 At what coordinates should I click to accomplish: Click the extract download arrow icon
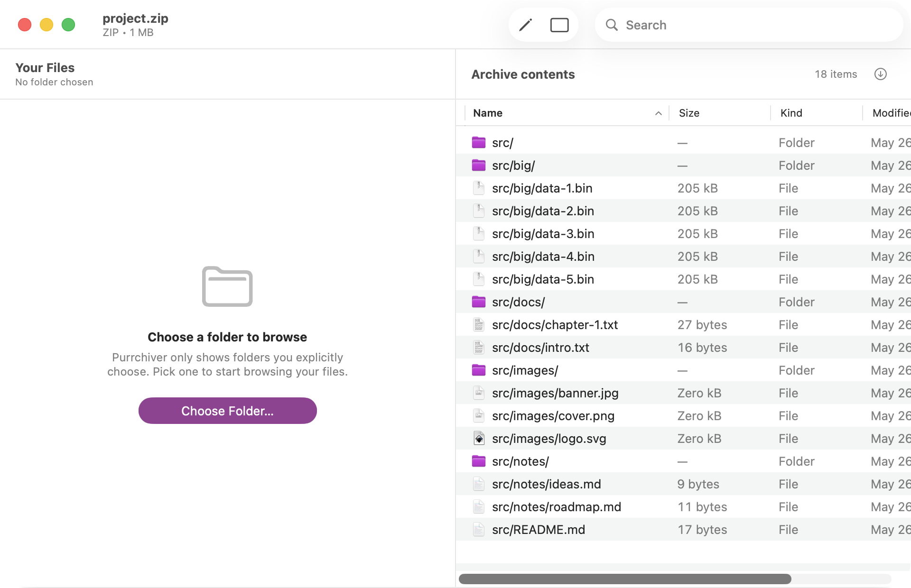click(881, 74)
